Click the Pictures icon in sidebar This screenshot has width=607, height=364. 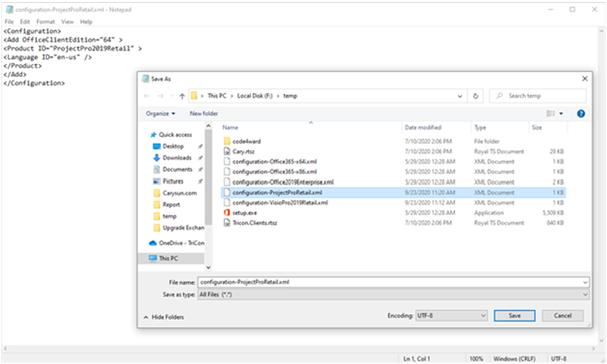[157, 181]
